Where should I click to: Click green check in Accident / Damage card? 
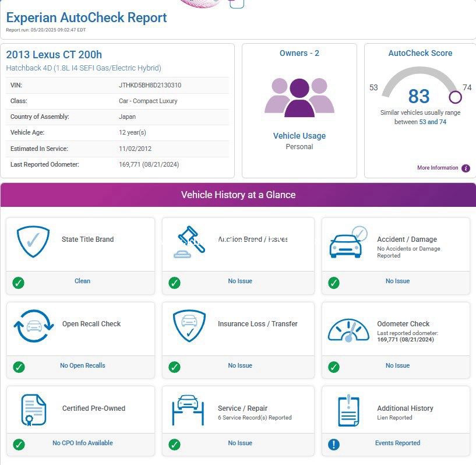tap(334, 283)
